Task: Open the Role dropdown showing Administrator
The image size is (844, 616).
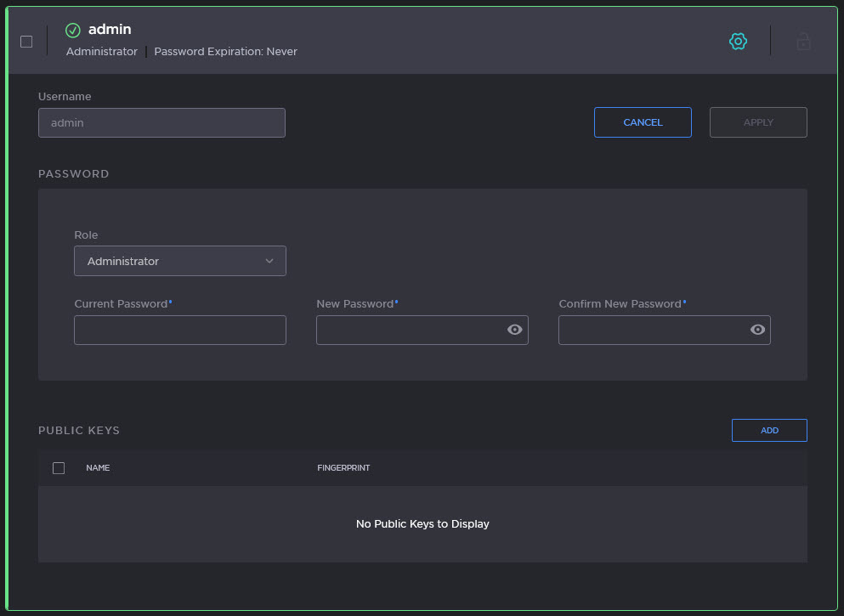Action: click(x=180, y=261)
